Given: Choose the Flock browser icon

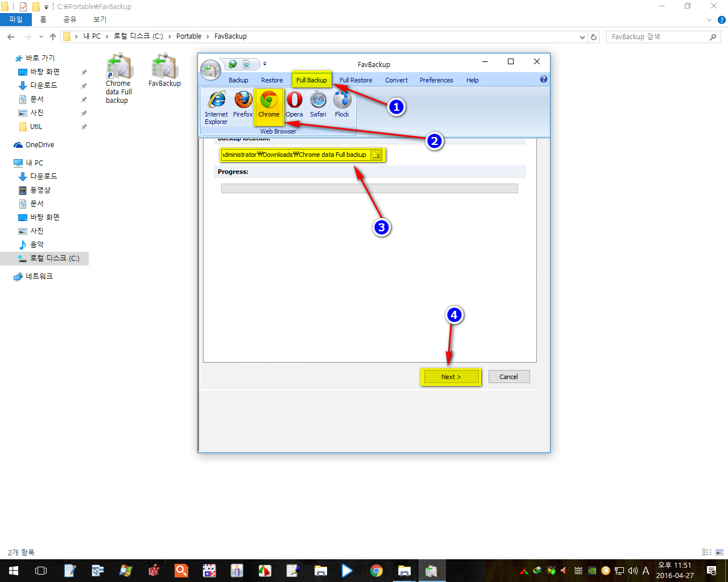Looking at the screenshot, I should [342, 105].
